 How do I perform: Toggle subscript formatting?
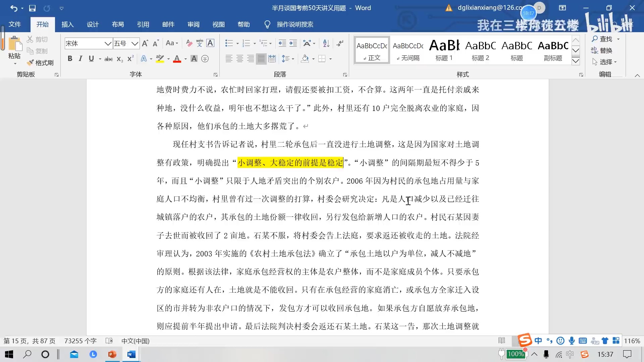pos(120,59)
